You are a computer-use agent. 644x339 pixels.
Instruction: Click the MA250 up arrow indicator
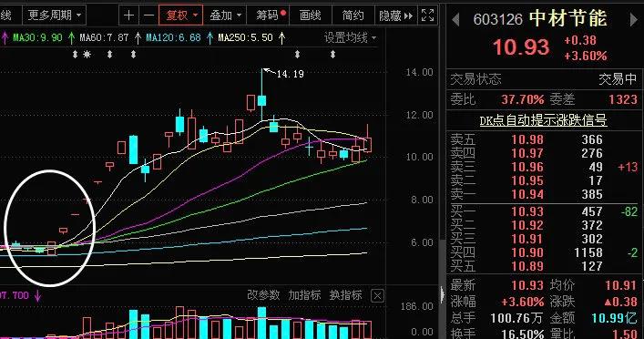pyautogui.click(x=281, y=37)
